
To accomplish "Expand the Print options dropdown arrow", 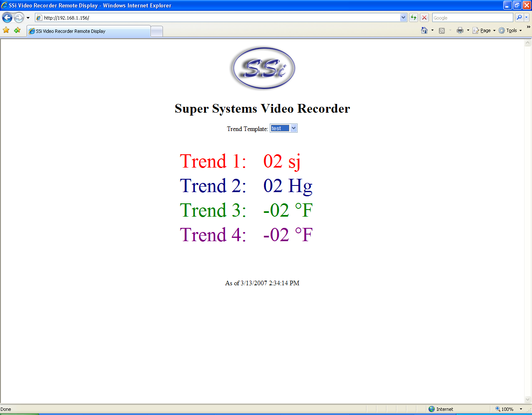I will coord(468,30).
